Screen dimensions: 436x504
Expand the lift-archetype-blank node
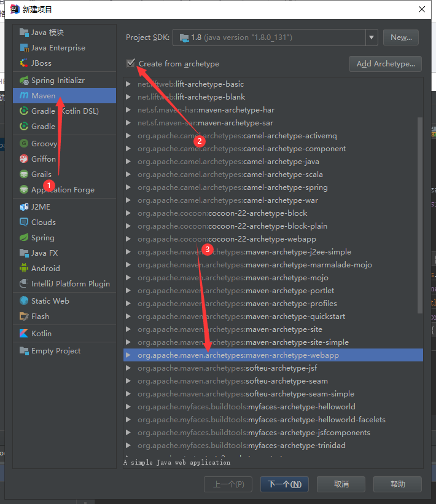[128, 96]
